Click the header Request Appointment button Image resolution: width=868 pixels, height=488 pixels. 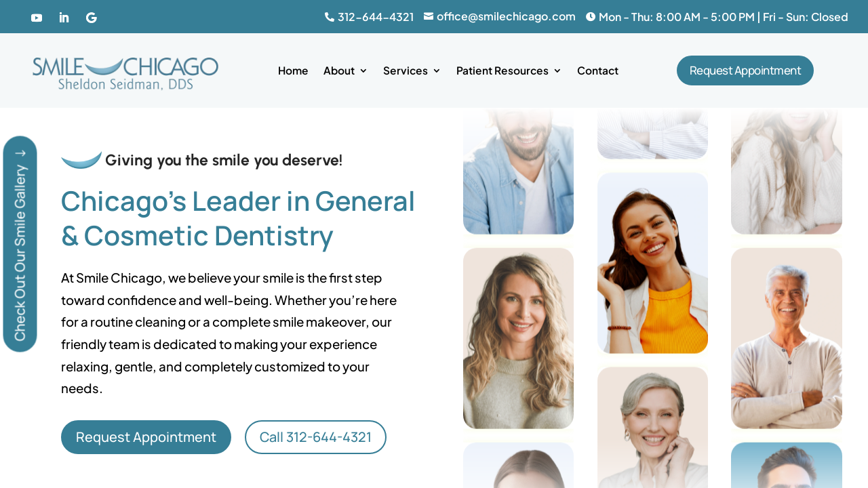745,70
